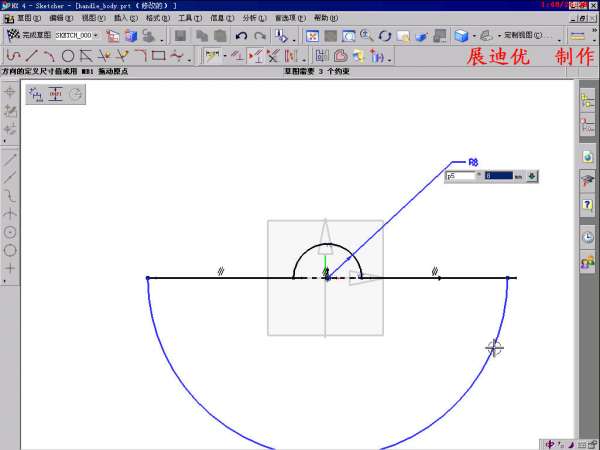Choose the Circle sketch tool

(x=67, y=55)
